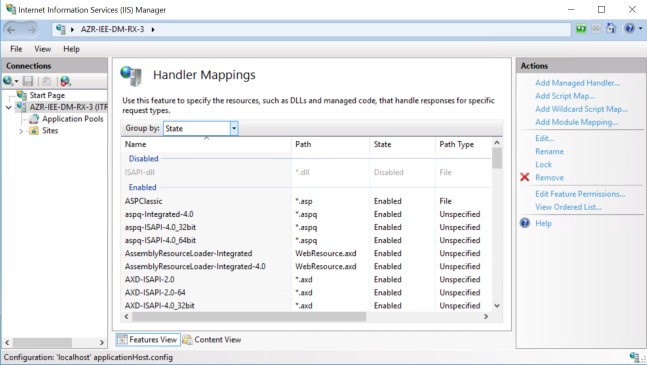Select the aspq-Integrated-4.0 handler row
The width and height of the screenshot is (647, 365).
pyautogui.click(x=306, y=214)
